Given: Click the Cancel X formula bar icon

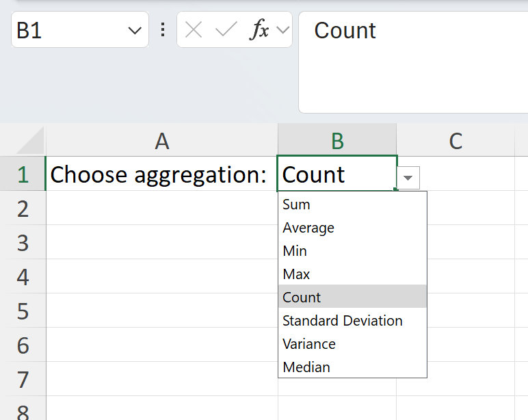Looking at the screenshot, I should tap(194, 30).
